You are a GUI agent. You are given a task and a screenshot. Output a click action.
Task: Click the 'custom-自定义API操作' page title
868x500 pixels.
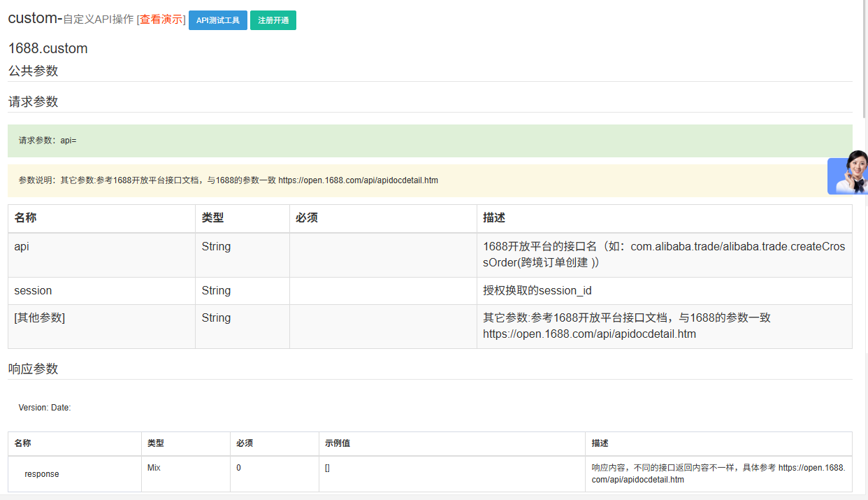71,19
